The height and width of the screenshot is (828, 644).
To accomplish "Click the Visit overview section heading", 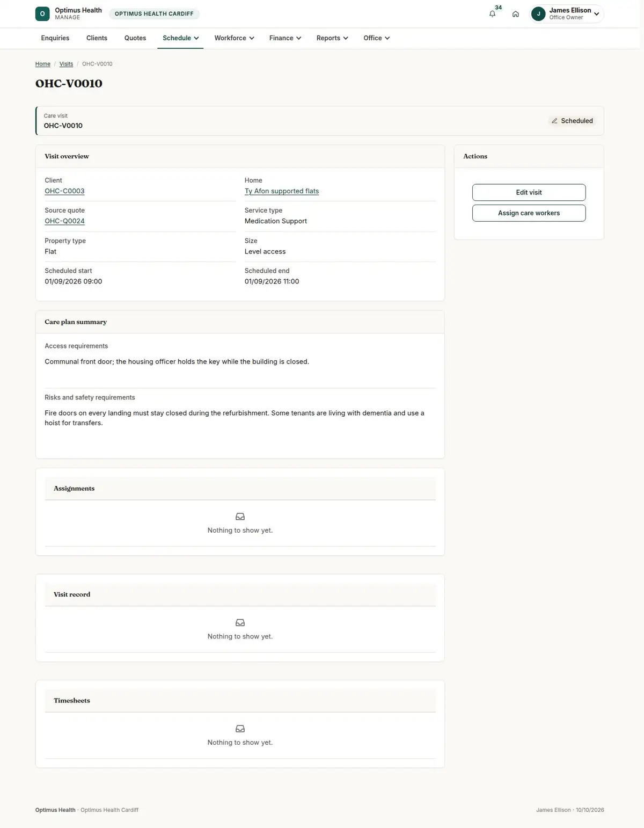I will pyautogui.click(x=67, y=156).
